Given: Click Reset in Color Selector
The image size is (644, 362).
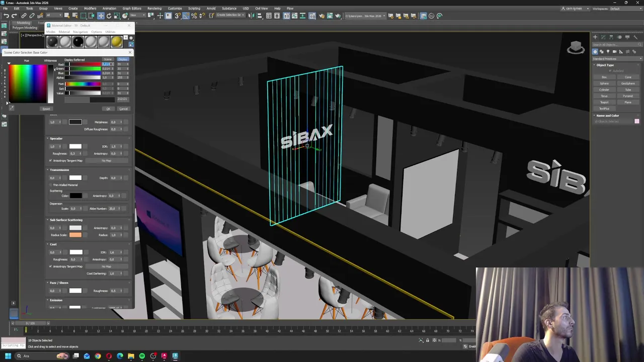Looking at the screenshot, I should [46, 109].
